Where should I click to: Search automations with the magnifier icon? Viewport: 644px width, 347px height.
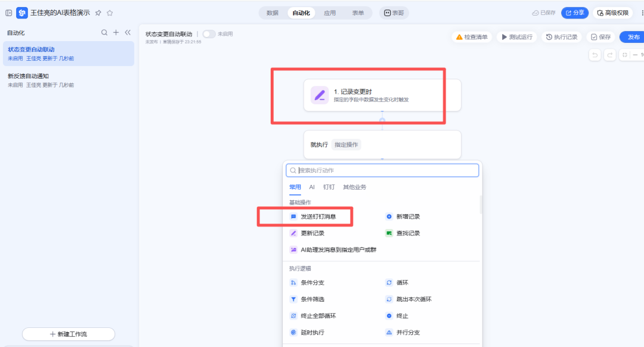pyautogui.click(x=104, y=32)
